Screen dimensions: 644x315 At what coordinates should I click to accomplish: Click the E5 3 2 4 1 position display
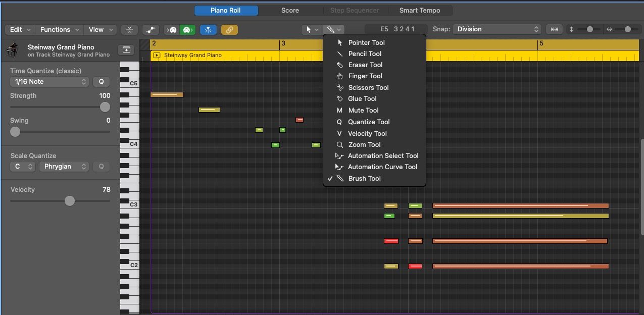point(396,29)
